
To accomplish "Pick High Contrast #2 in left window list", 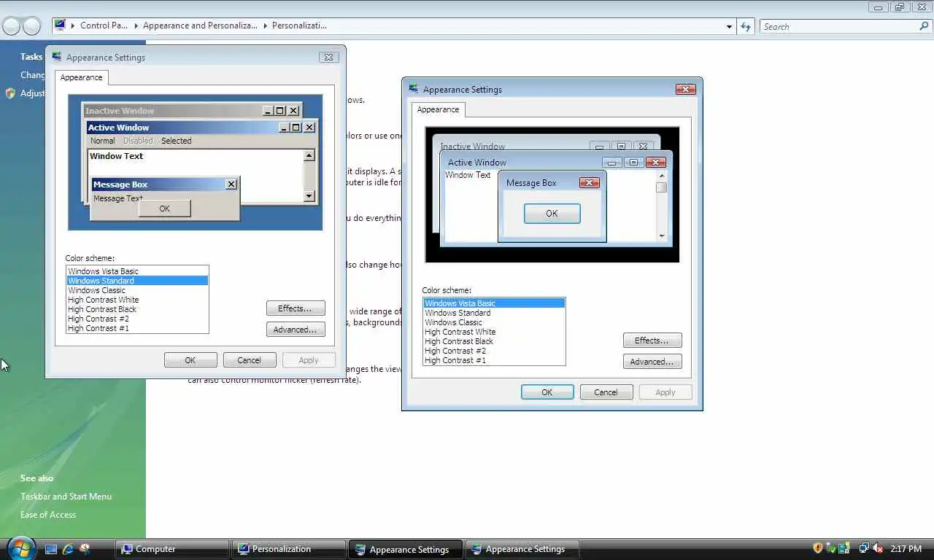I will (137, 319).
